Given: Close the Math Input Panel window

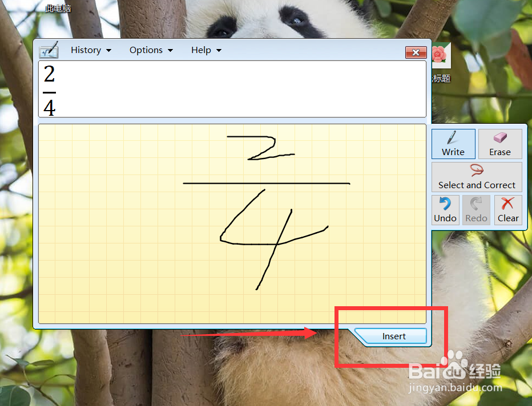Looking at the screenshot, I should [x=416, y=52].
